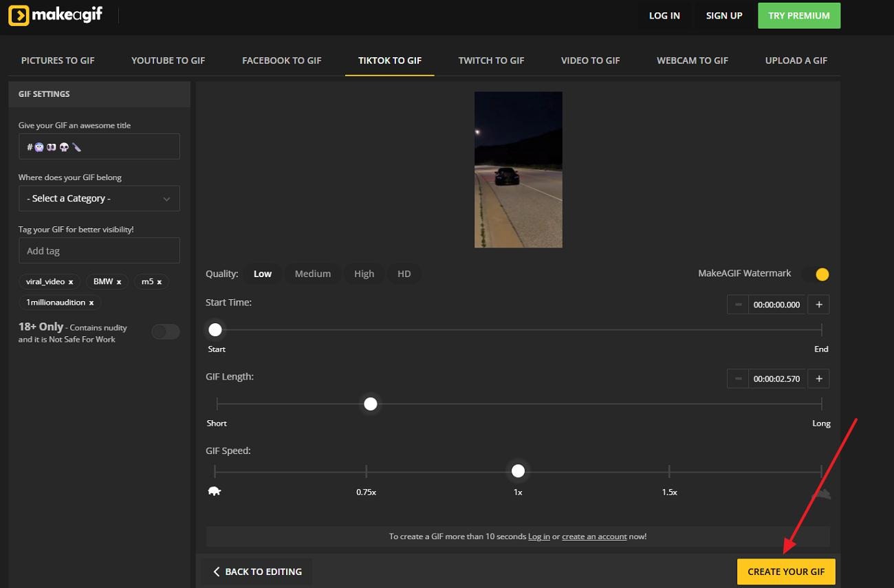
Task: Remove the BMW tag
Action: [118, 281]
